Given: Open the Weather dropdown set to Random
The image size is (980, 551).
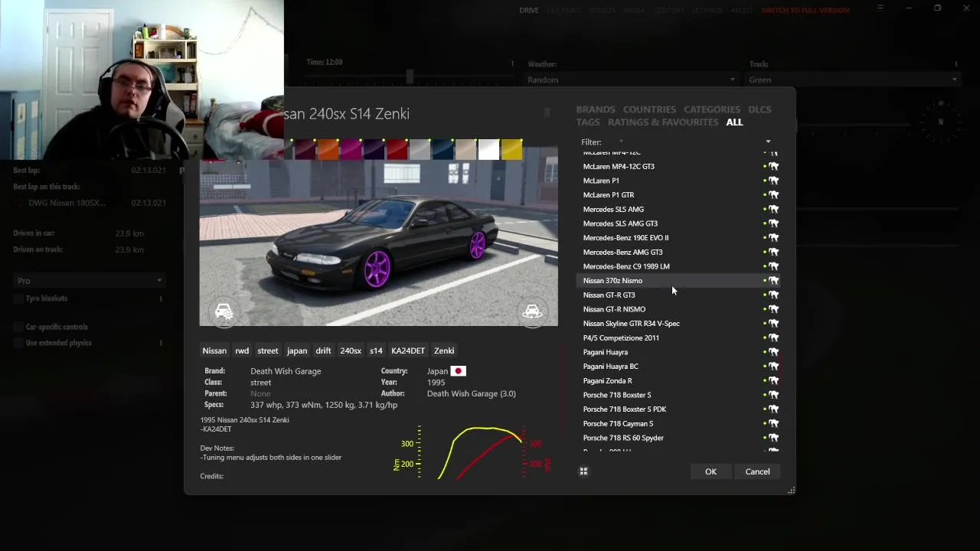Looking at the screenshot, I should tap(632, 80).
